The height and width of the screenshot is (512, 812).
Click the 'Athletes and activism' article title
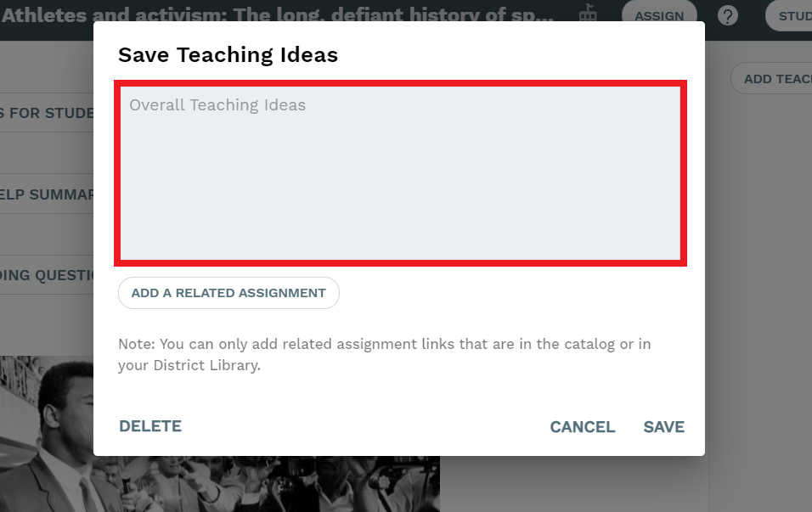(x=278, y=14)
